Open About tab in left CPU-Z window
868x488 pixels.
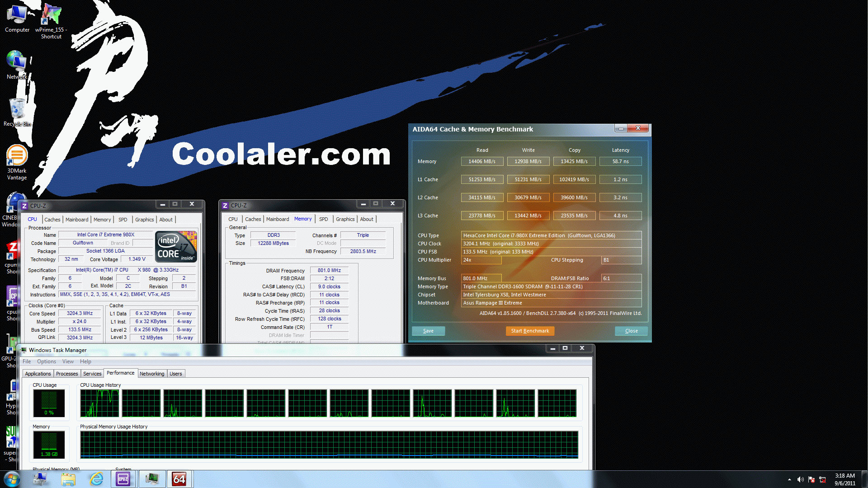(x=166, y=220)
